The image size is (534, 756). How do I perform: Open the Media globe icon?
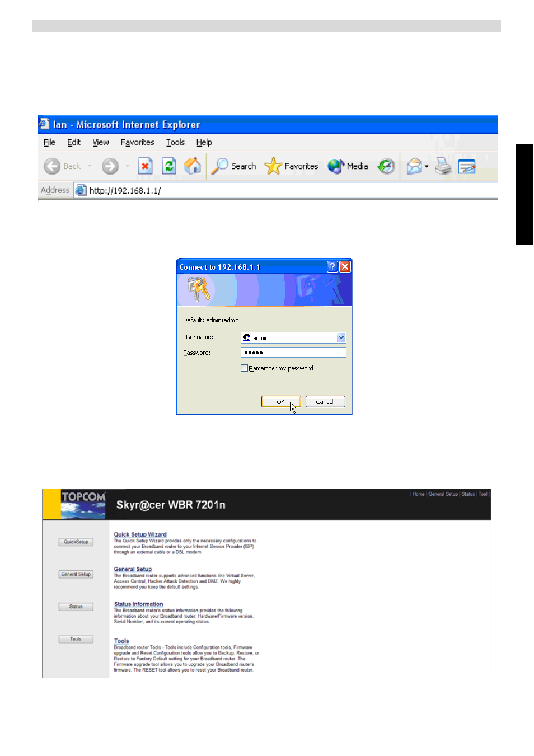336,166
